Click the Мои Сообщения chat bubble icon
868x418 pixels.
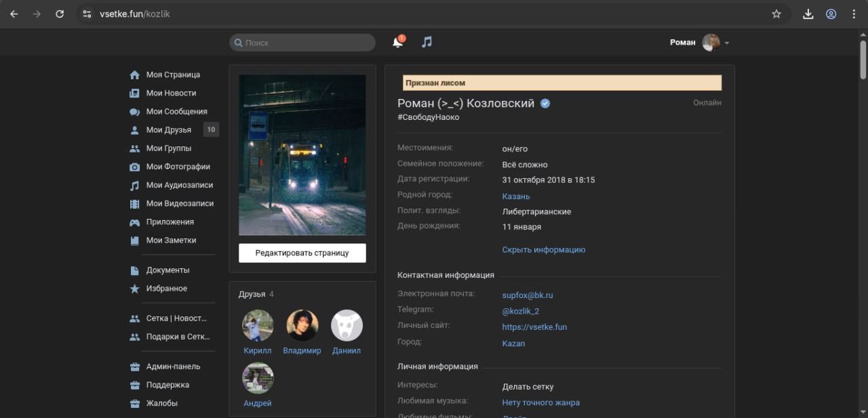(134, 112)
